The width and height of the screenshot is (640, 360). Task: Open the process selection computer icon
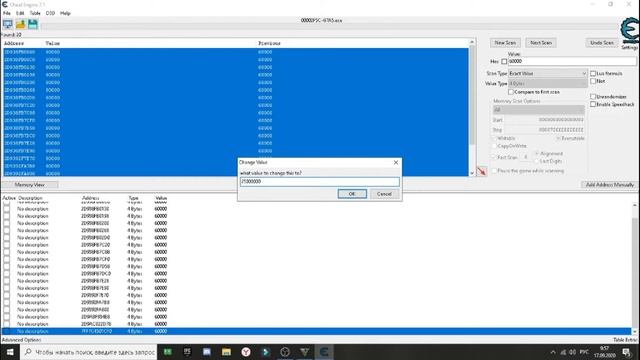click(8, 24)
